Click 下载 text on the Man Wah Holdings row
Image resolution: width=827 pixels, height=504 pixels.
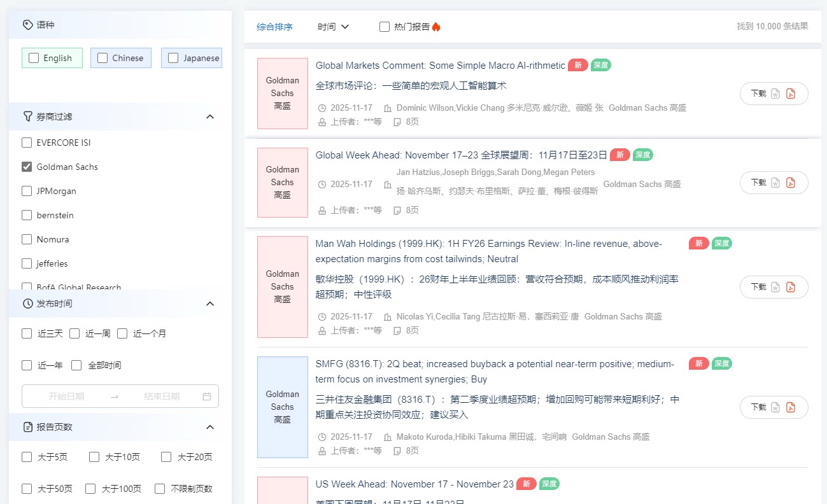coord(758,287)
